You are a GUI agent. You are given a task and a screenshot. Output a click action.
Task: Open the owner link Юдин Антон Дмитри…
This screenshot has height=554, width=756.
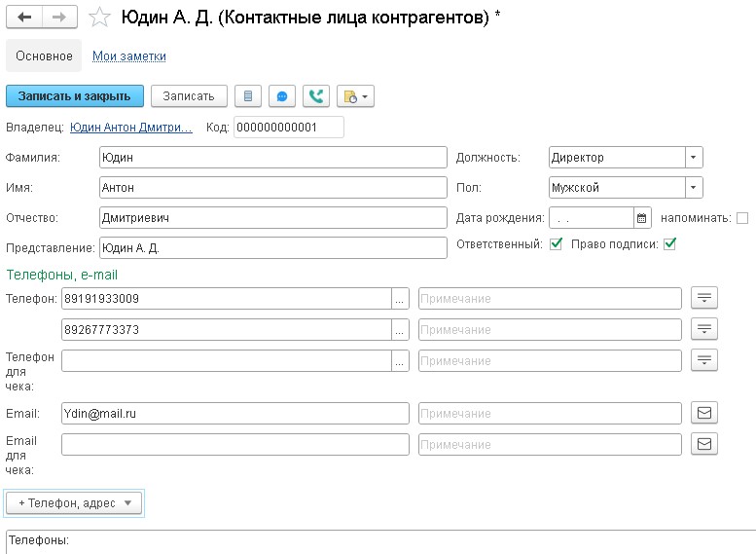131,128
